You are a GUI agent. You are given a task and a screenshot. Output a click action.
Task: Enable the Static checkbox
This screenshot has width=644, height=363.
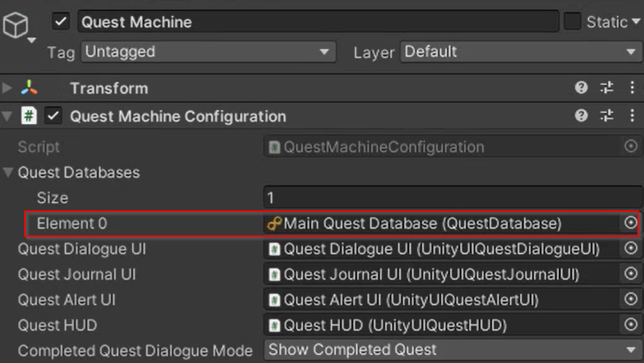pyautogui.click(x=572, y=21)
